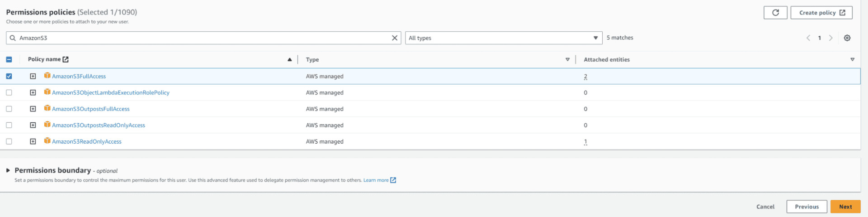Uncheck the AmazonS3FullAccess policy checkbox

(9, 76)
